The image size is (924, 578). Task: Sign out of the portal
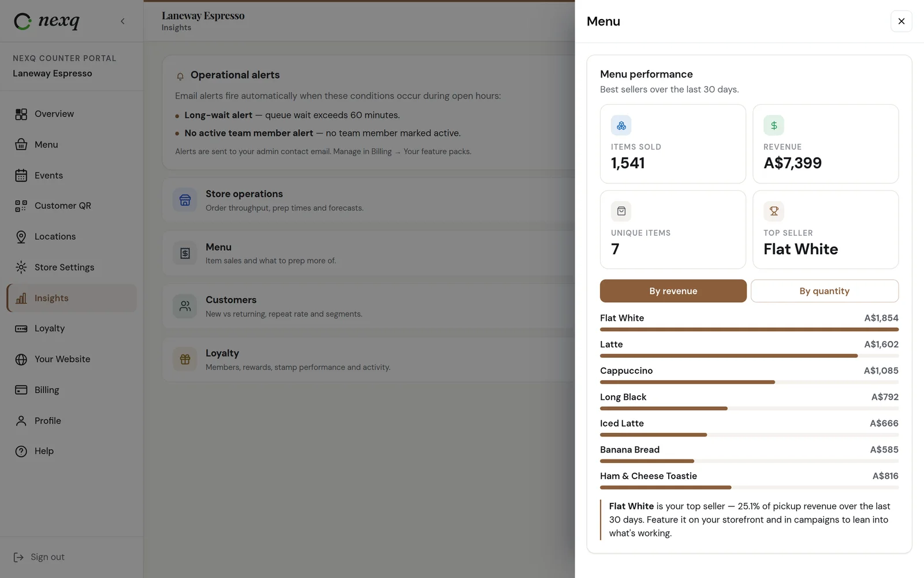point(39,557)
